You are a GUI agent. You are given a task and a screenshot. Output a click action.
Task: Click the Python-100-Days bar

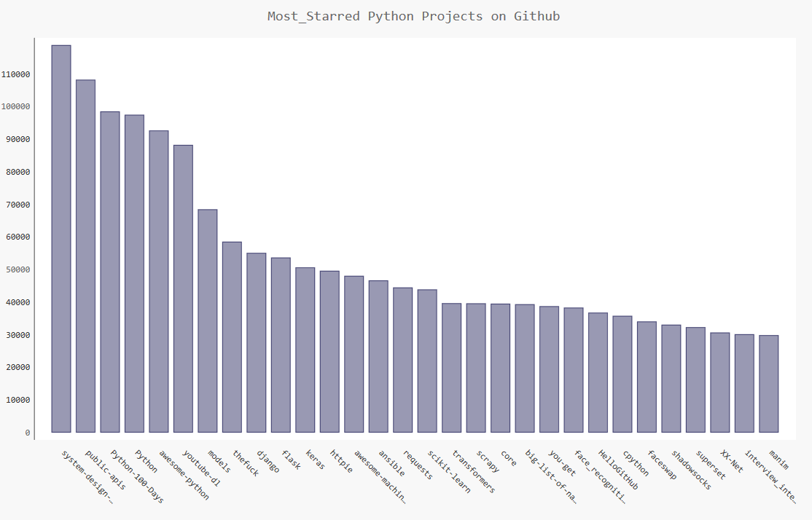[110, 272]
